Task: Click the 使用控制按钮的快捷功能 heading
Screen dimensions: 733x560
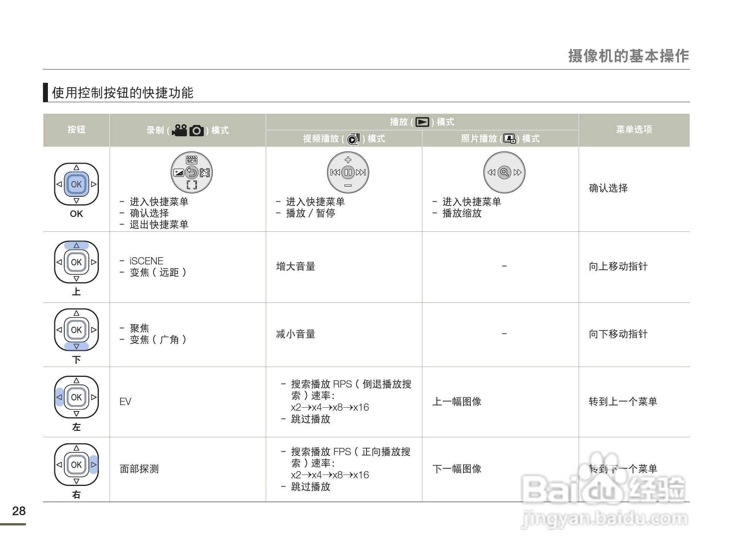Action: tap(122, 93)
